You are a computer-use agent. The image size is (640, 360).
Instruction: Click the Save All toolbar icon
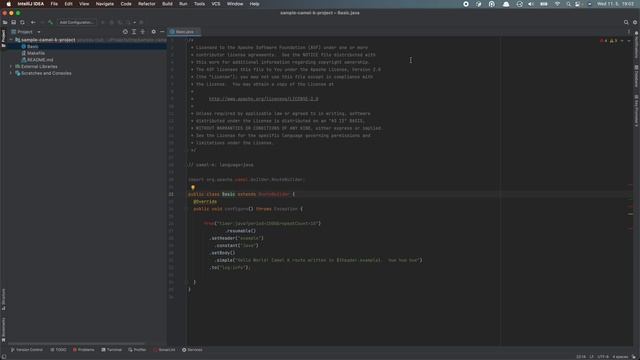tap(13, 22)
